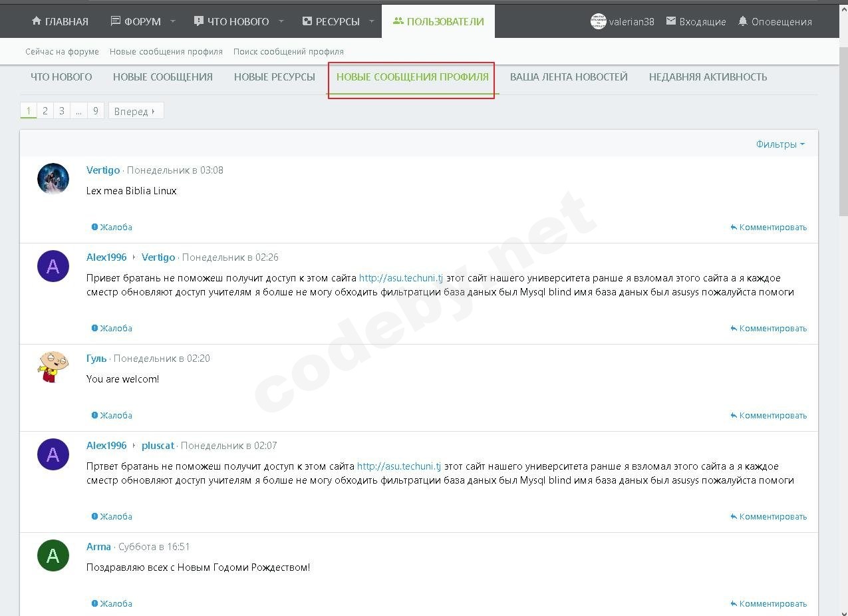Expand dropdown arrow next to Ресурсы

pyautogui.click(x=372, y=21)
